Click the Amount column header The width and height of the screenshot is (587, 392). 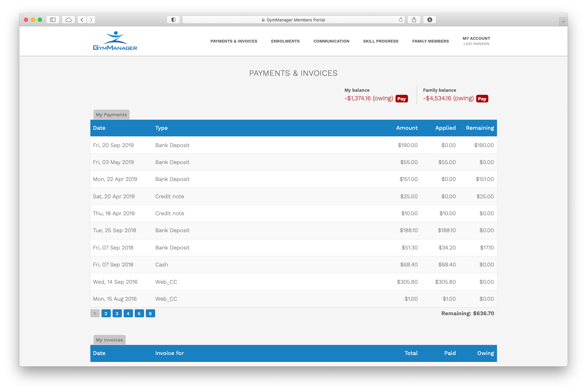[x=407, y=128]
